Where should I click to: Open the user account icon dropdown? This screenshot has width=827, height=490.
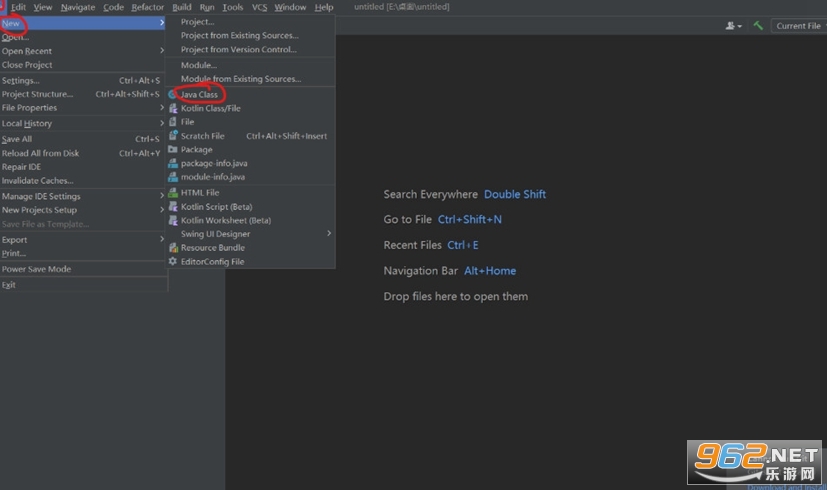tap(734, 26)
